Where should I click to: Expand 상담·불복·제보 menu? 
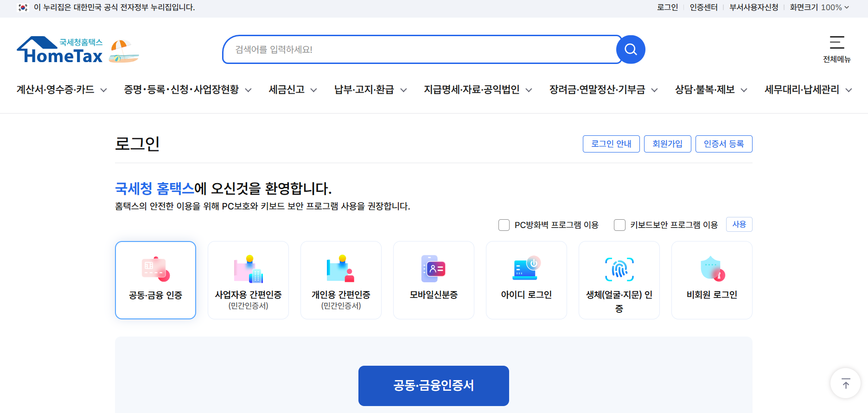coord(711,89)
